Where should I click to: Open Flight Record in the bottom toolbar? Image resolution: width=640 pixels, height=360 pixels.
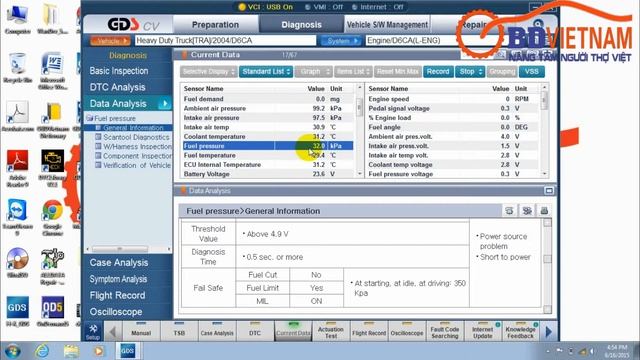pyautogui.click(x=369, y=331)
